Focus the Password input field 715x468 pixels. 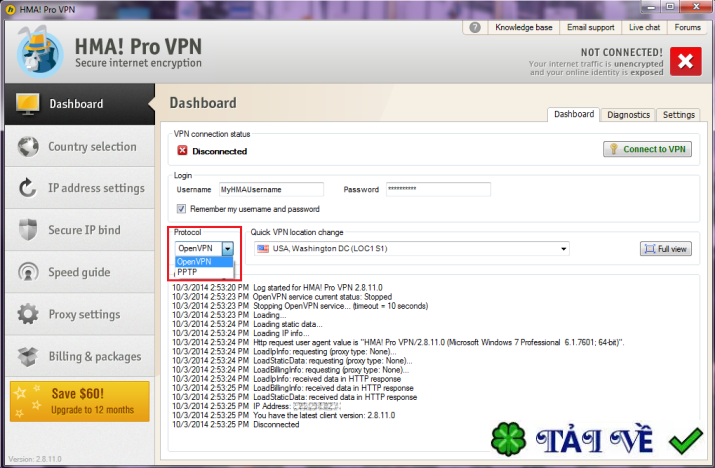click(438, 189)
